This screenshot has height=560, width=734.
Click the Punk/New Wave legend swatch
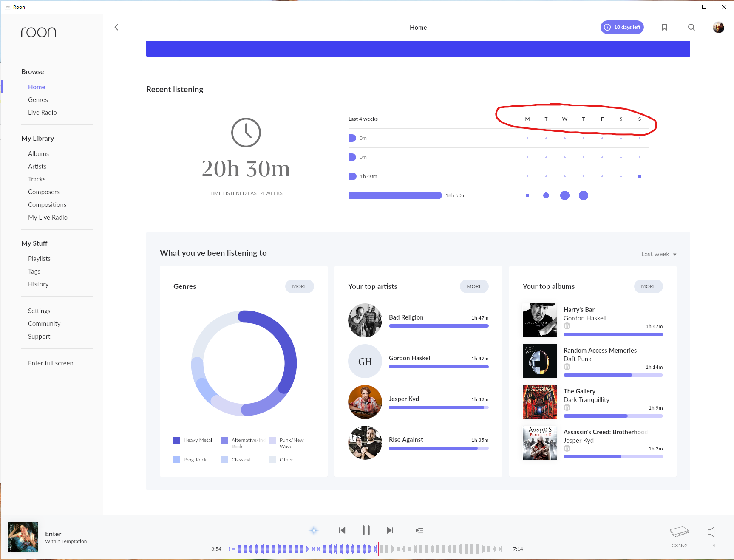273,440
